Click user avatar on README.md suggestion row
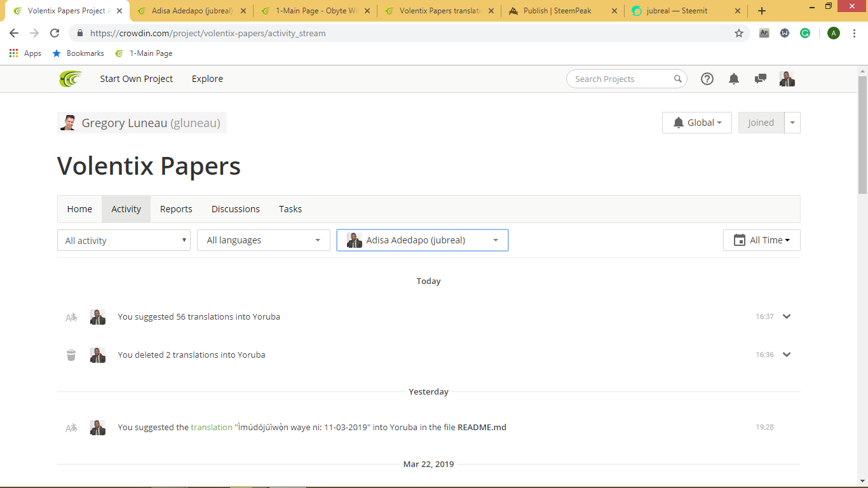Viewport: 868px width, 488px height. tap(98, 428)
